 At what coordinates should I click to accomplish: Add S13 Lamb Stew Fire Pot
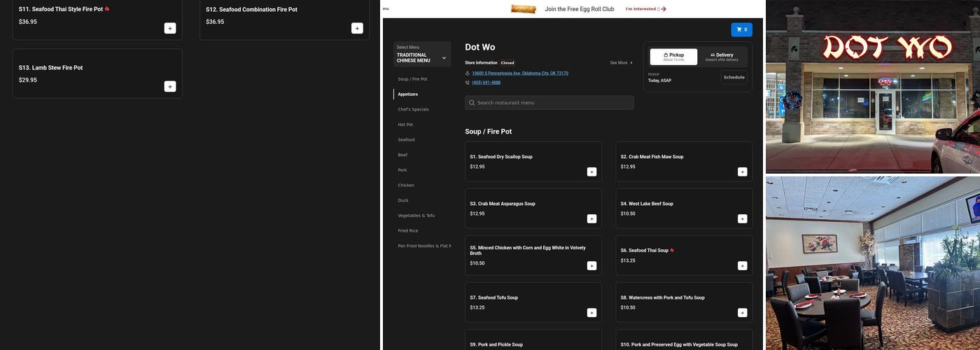170,86
